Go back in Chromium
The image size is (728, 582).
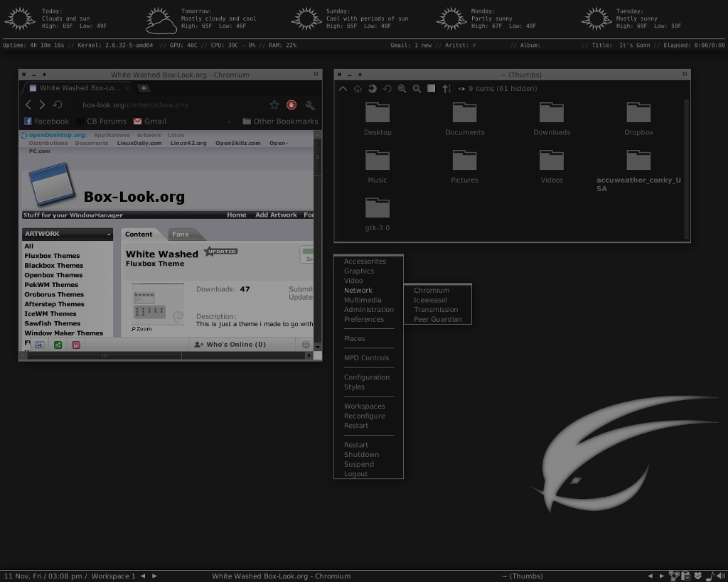click(28, 105)
